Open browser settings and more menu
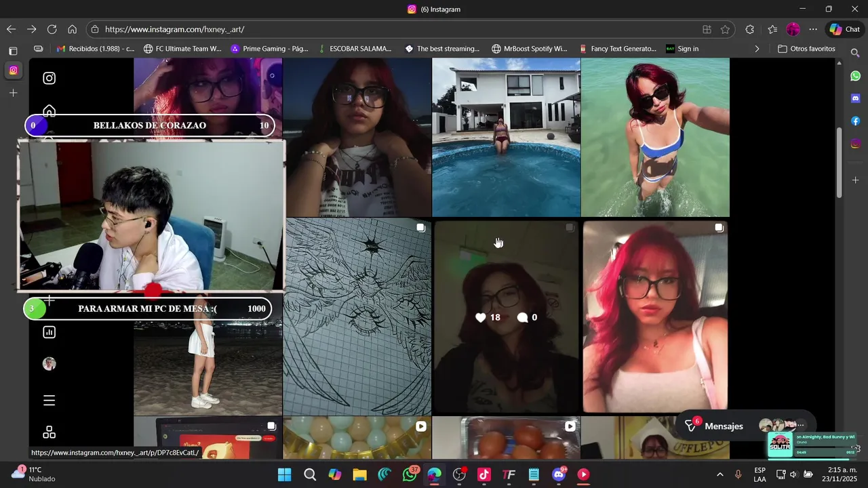The height and width of the screenshot is (488, 868). pos(813,29)
